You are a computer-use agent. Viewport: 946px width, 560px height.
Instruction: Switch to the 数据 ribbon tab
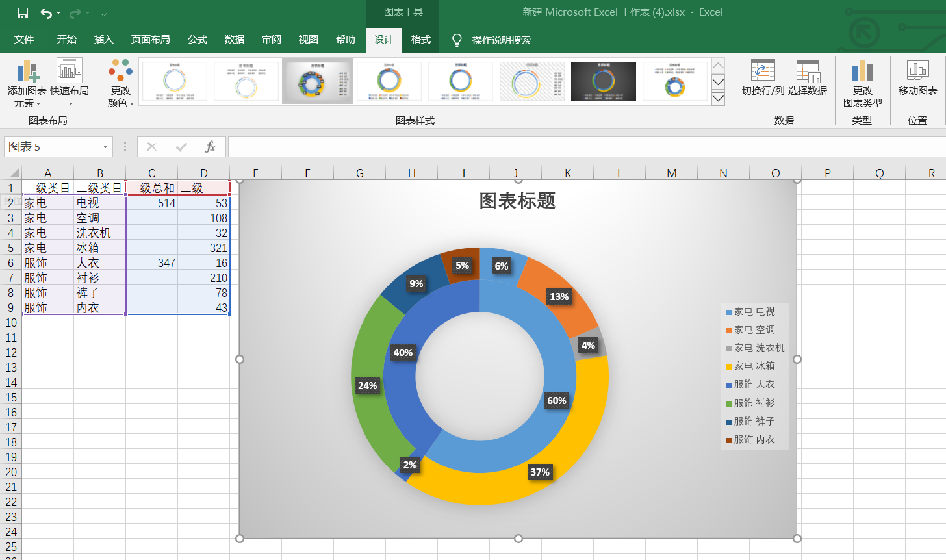tap(235, 40)
